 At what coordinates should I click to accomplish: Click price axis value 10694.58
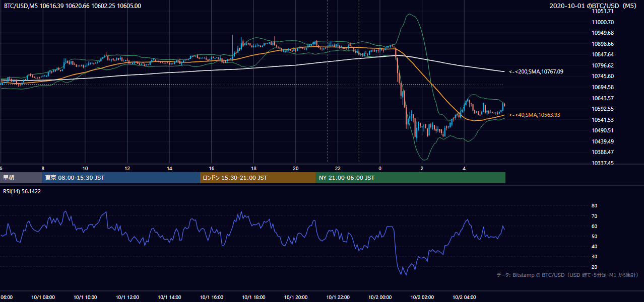click(x=603, y=87)
